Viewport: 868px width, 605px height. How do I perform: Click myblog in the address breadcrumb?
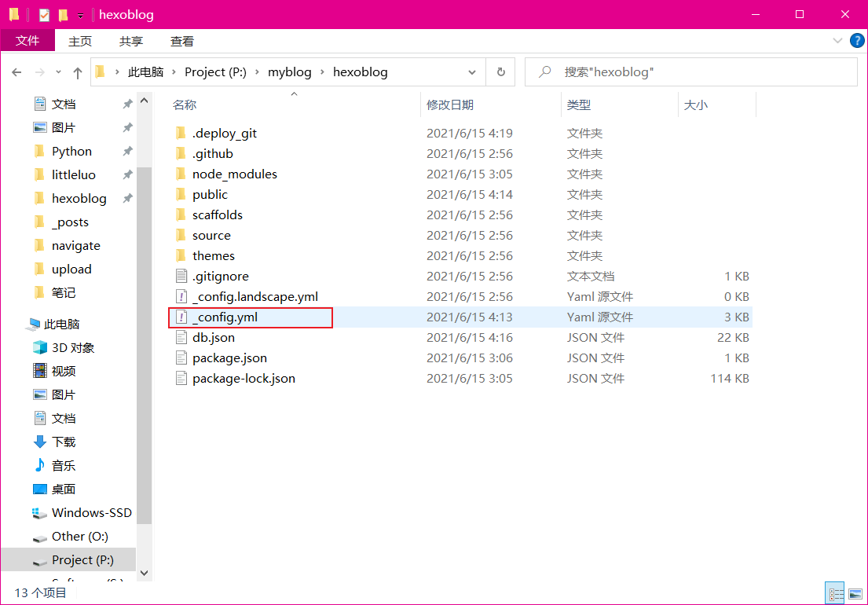click(x=289, y=72)
